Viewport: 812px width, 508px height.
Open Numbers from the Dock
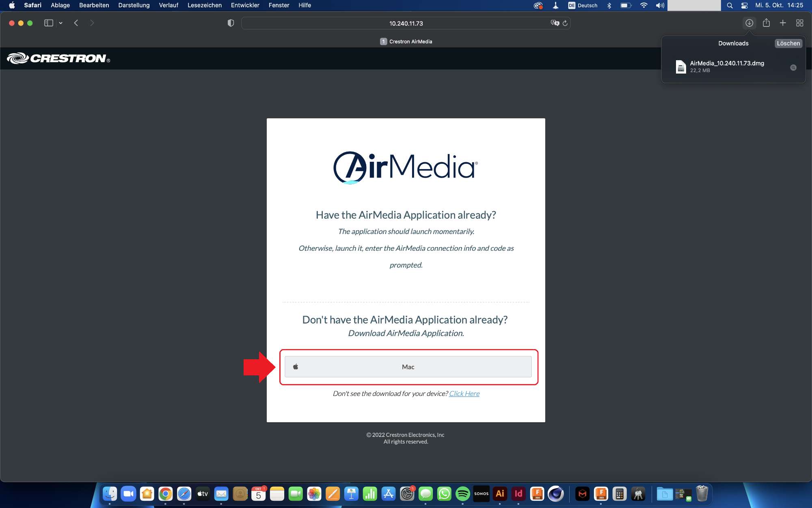tap(370, 494)
